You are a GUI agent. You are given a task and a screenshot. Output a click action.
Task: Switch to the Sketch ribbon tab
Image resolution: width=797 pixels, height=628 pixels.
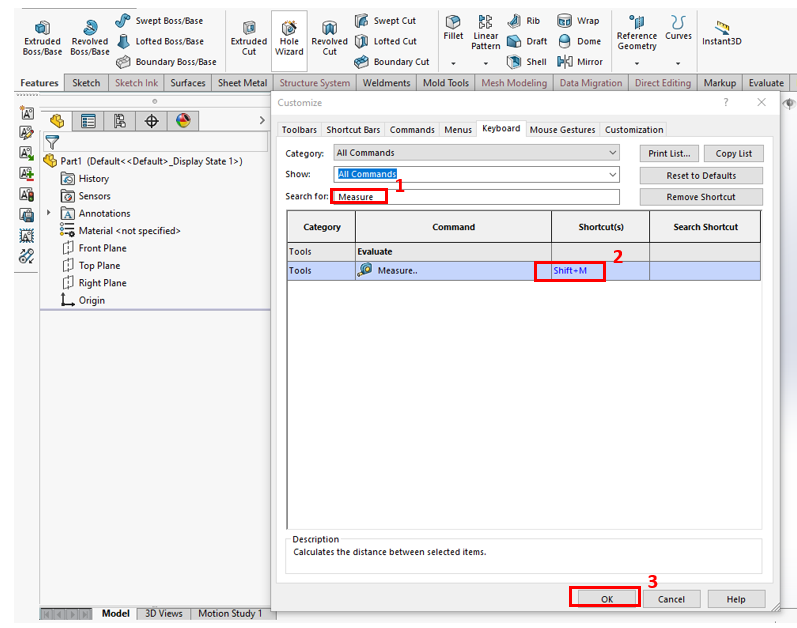pos(86,83)
